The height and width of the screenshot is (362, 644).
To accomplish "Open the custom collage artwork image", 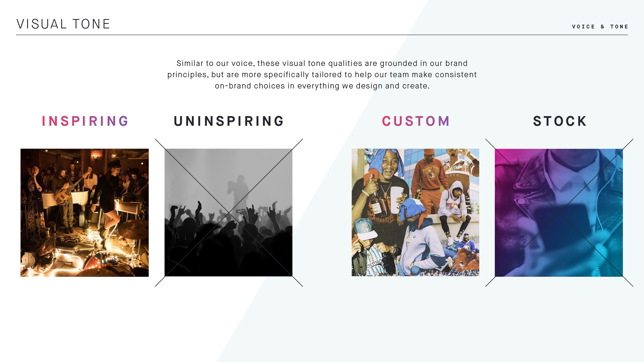I will [x=415, y=212].
